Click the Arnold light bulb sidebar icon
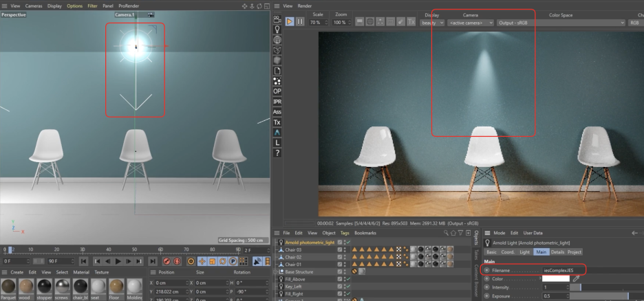The image size is (644, 301). pos(277,30)
